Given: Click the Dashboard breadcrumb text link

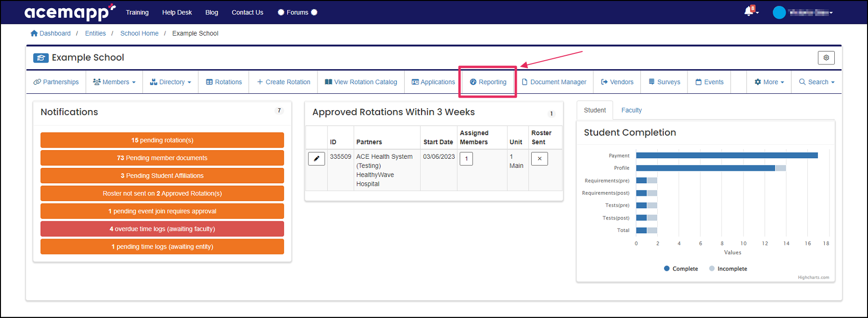Looking at the screenshot, I should pos(55,33).
